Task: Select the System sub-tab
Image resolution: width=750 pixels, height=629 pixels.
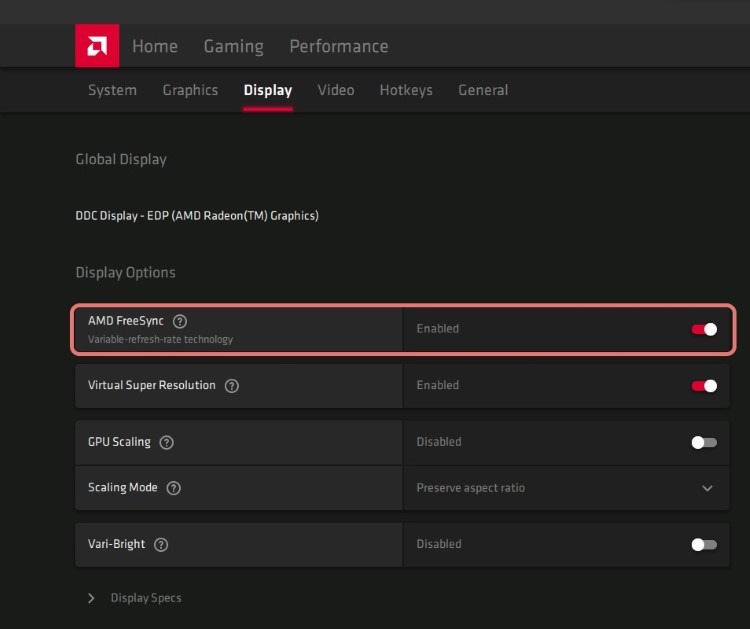Action: [x=112, y=90]
